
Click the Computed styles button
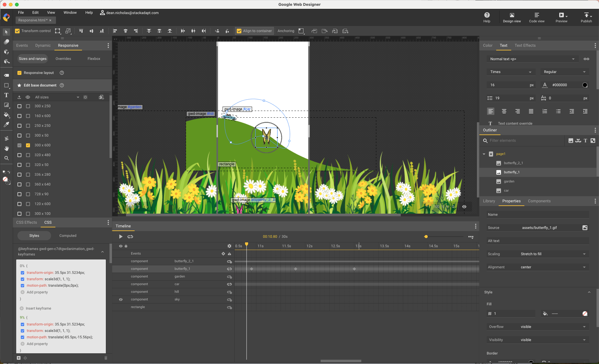click(68, 236)
